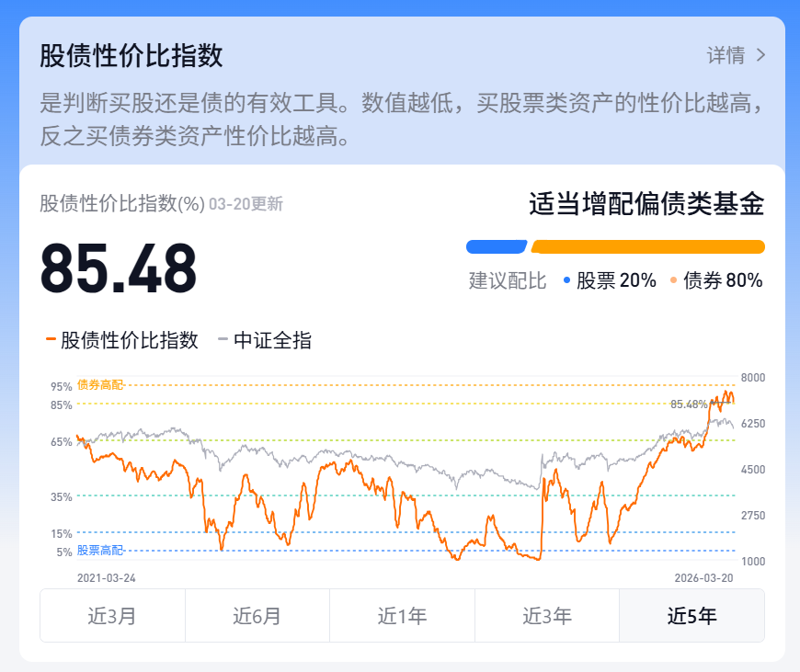
Task: Click the 85.48% marker on chart
Action: pos(690,404)
